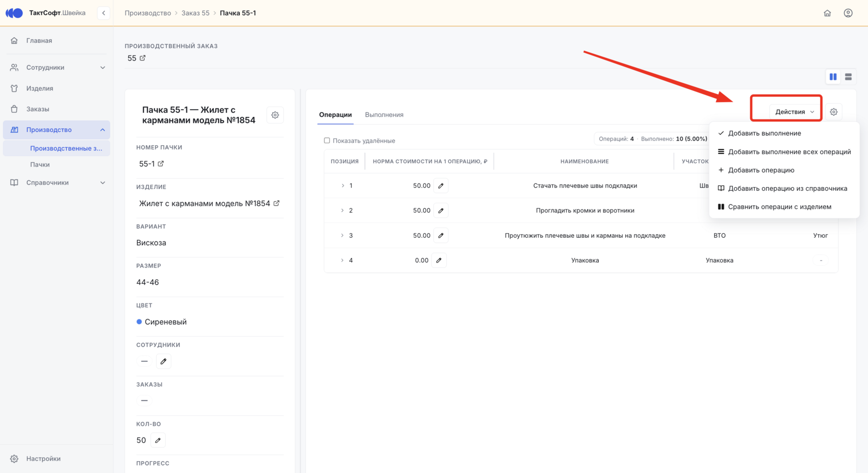Screen dimensions: 868x473
Task: Expand the Справочники sidebar section chevron
Action: coord(102,182)
